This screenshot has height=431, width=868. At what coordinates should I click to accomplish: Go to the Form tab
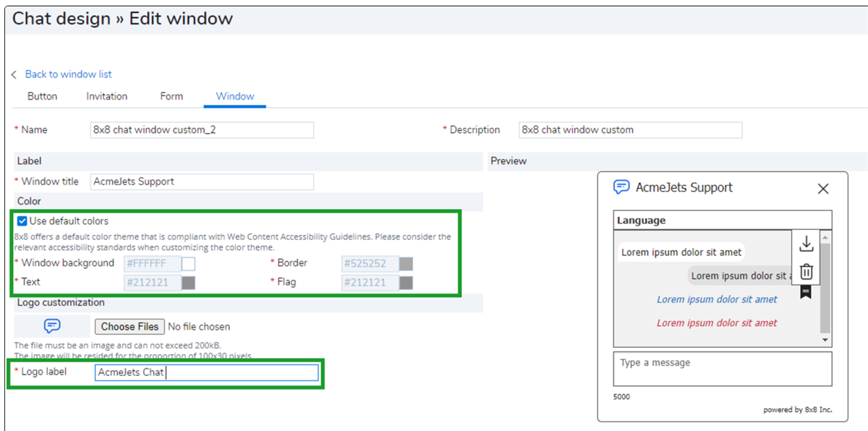coord(171,96)
